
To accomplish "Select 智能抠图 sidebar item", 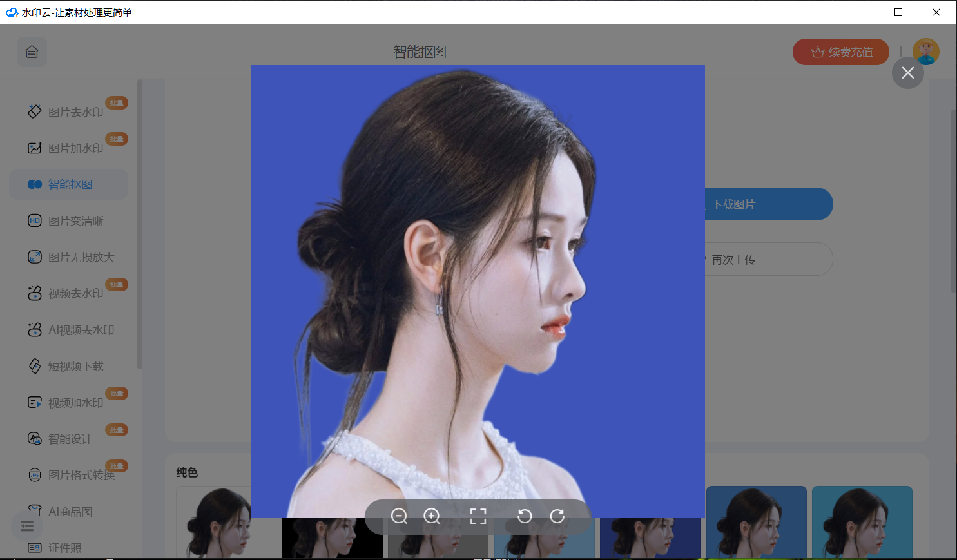I will click(x=70, y=185).
